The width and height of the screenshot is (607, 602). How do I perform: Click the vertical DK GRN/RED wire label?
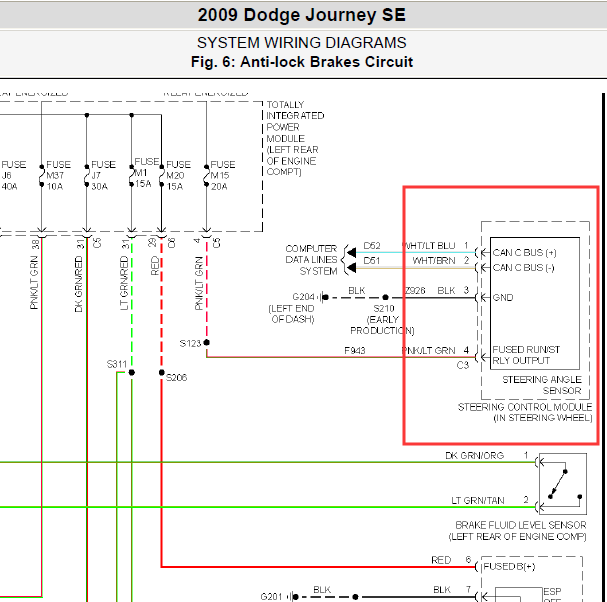click(79, 285)
